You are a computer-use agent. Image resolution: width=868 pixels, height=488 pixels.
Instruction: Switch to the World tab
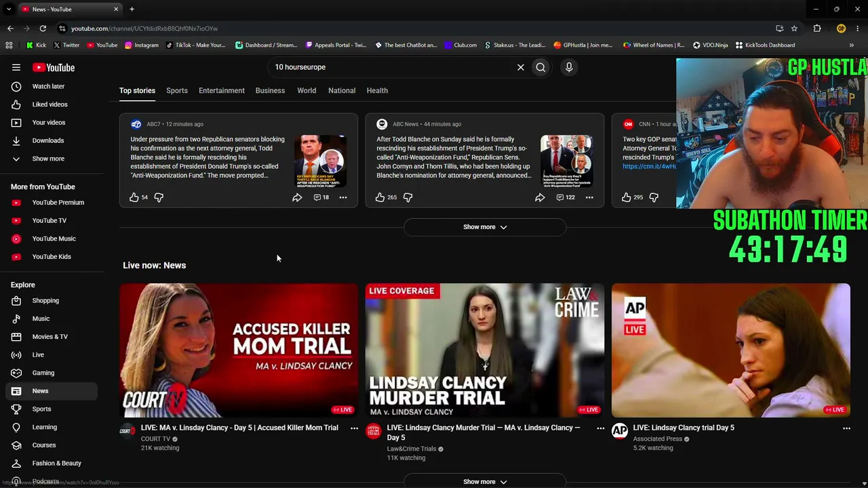(307, 91)
